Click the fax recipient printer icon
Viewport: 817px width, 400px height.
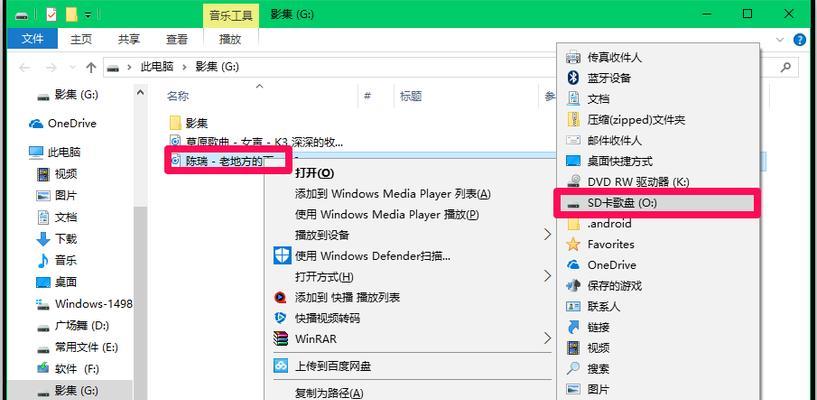click(x=573, y=57)
